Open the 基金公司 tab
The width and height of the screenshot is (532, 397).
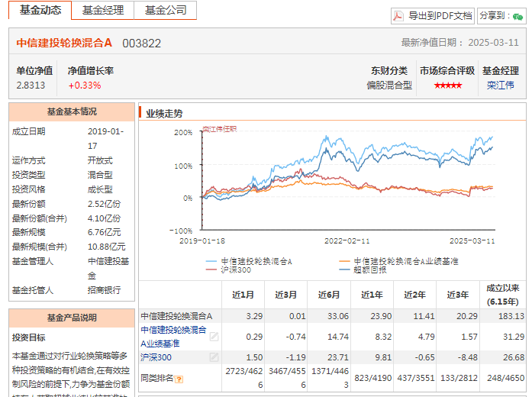tap(166, 10)
